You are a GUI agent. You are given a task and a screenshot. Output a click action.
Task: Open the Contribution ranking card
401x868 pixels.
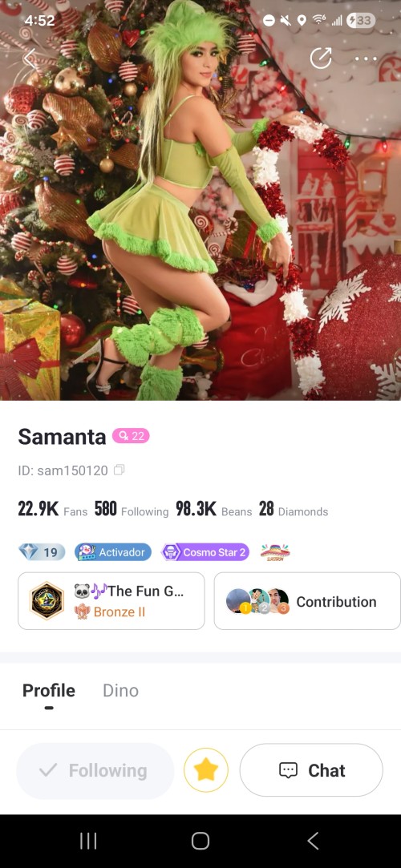pos(307,601)
